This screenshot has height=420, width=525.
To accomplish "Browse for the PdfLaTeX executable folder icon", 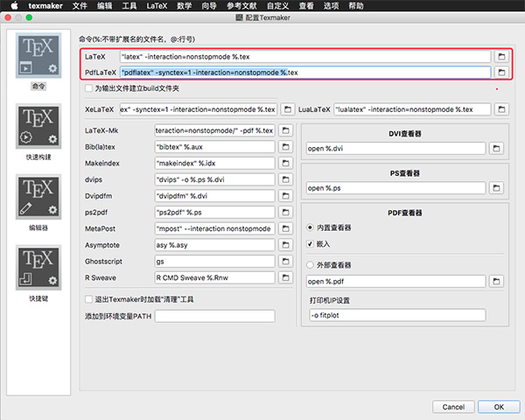I will click(x=501, y=73).
